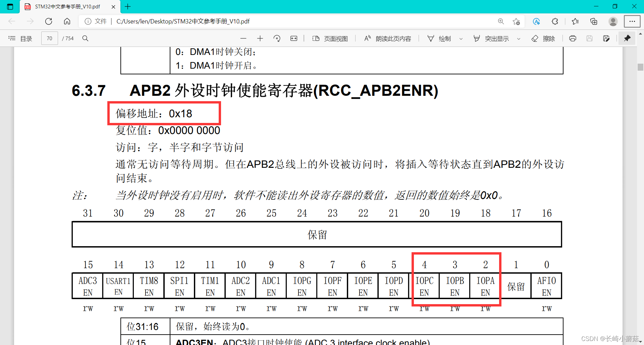Open the tab actions menu icon
The image size is (644, 345).
10,6
